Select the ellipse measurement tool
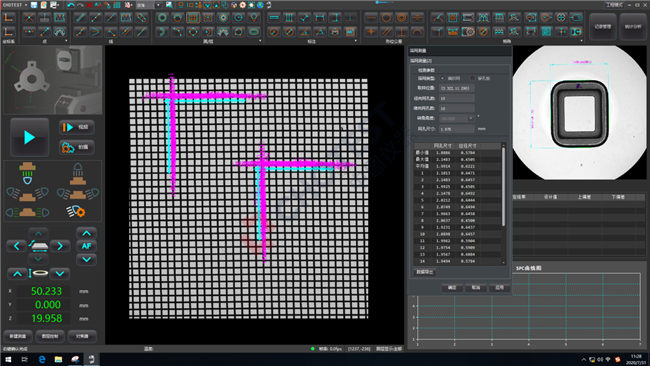 pyautogui.click(x=254, y=32)
